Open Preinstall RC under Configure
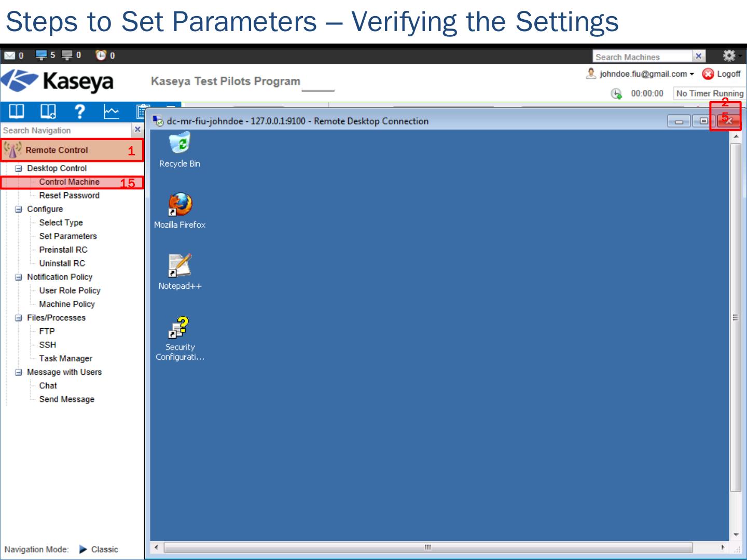The width and height of the screenshot is (747, 560). [63, 250]
